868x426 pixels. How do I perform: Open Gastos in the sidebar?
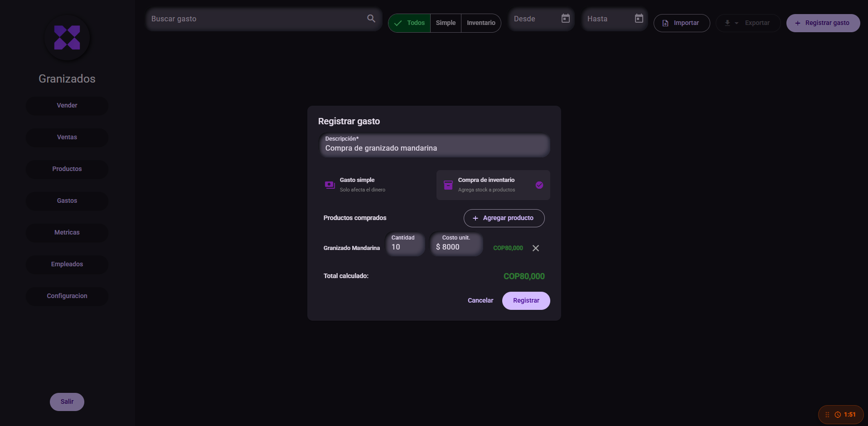click(x=67, y=201)
